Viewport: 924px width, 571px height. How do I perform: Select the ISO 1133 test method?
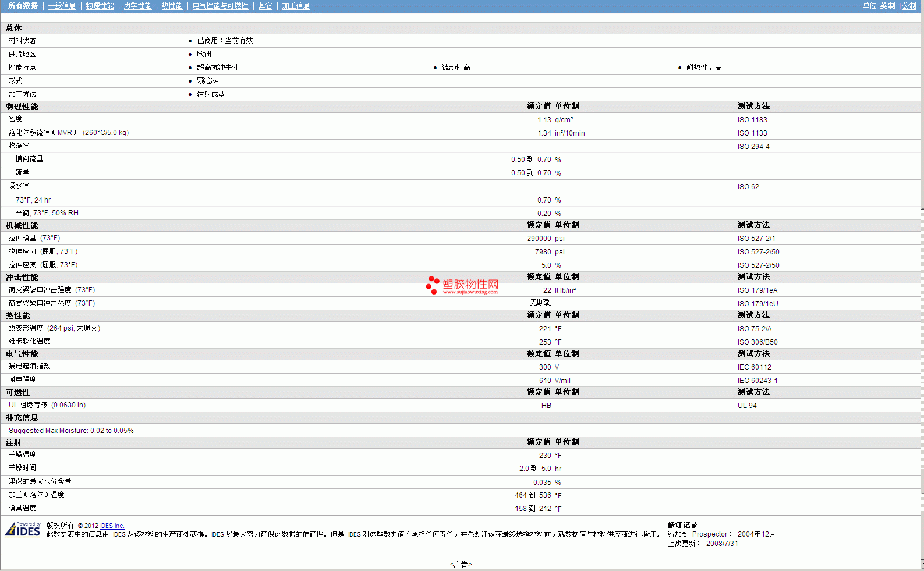pos(752,133)
